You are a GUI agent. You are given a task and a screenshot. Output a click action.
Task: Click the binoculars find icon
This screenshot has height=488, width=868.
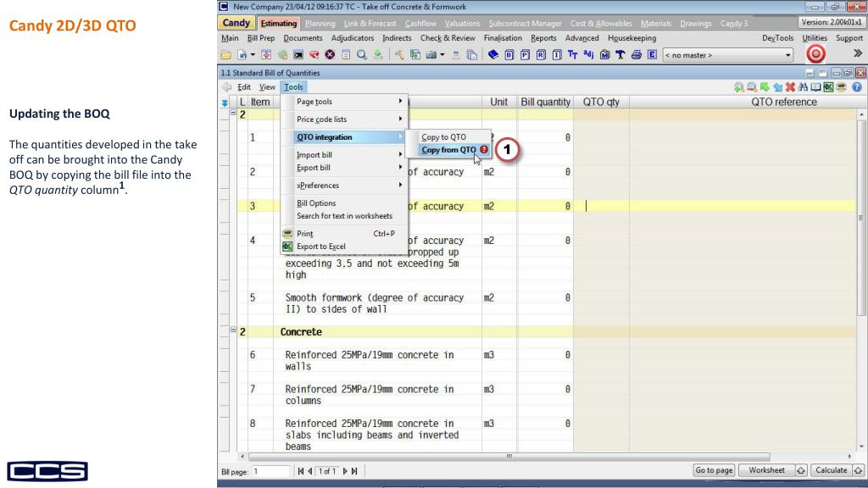click(803, 87)
